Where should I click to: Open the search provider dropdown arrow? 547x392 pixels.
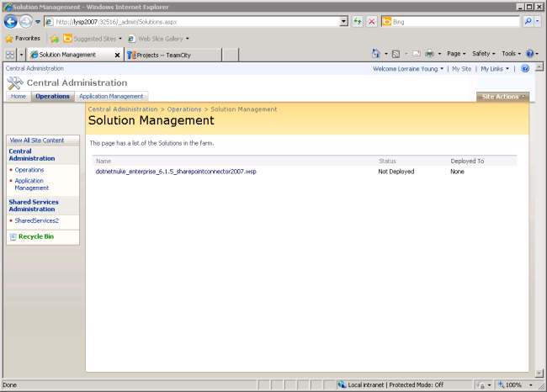click(x=538, y=22)
